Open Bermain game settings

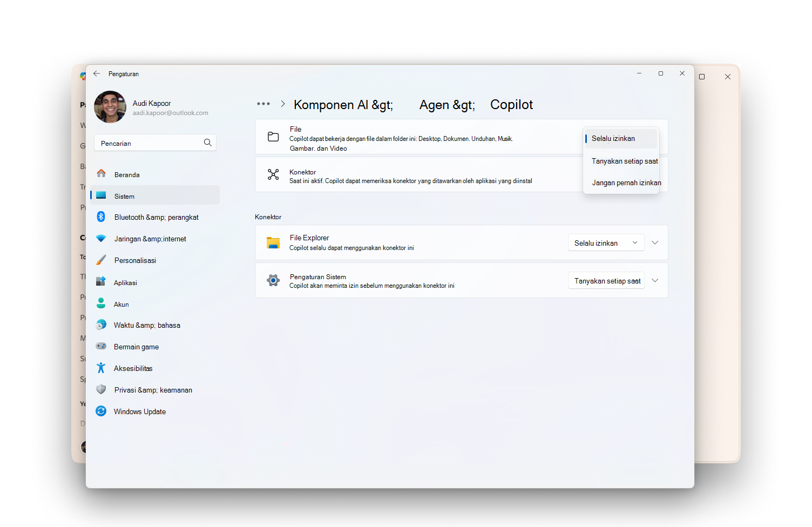(x=155, y=347)
